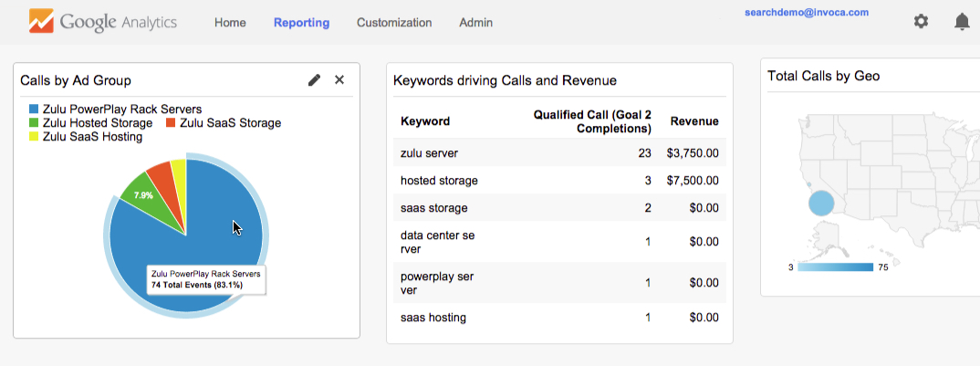Click the 74 Total Events tooltip

[x=205, y=279]
